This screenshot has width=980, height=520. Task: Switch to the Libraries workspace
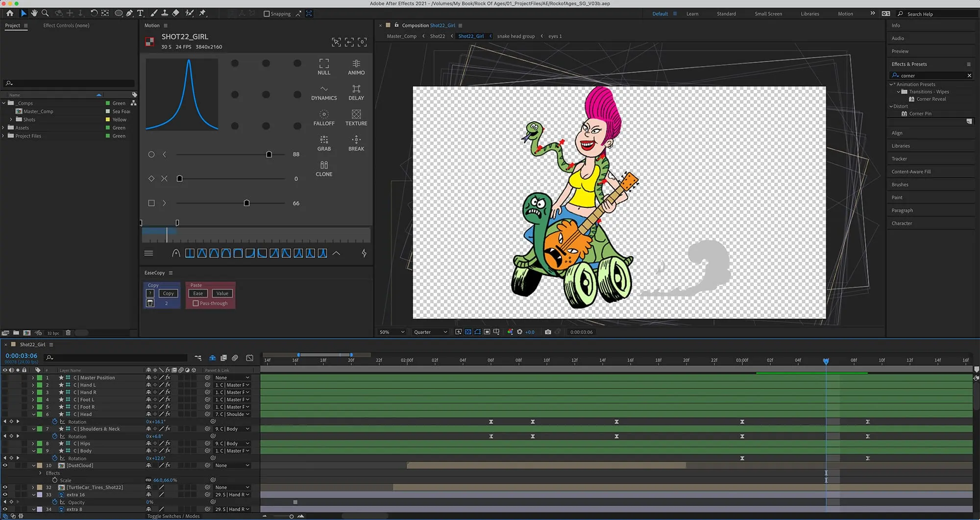click(x=810, y=14)
